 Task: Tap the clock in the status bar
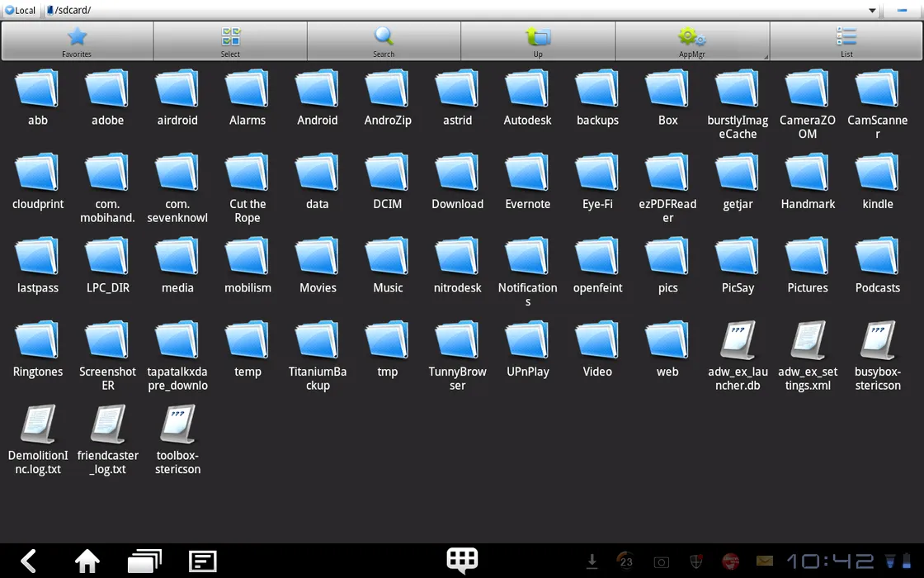click(x=829, y=561)
